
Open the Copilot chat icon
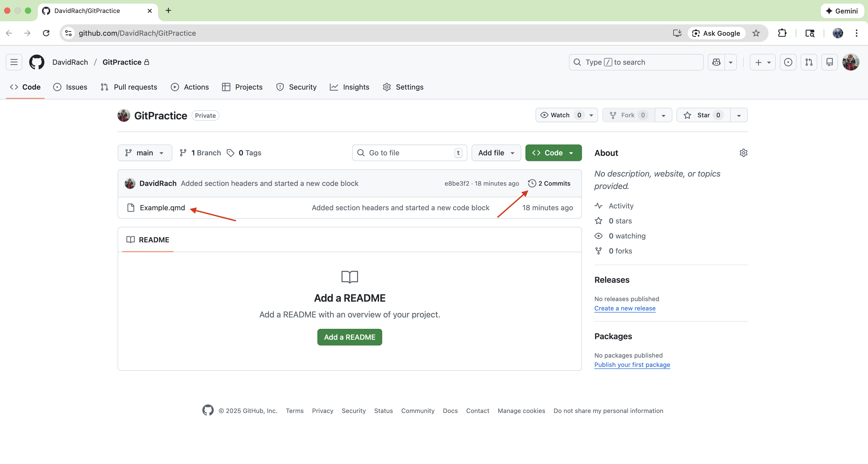coord(716,62)
